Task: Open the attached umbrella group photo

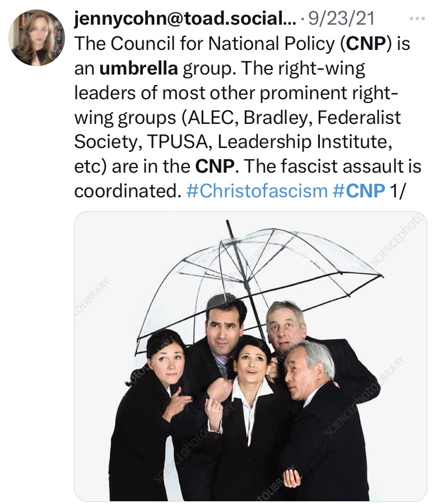Action: pyautogui.click(x=250, y=356)
